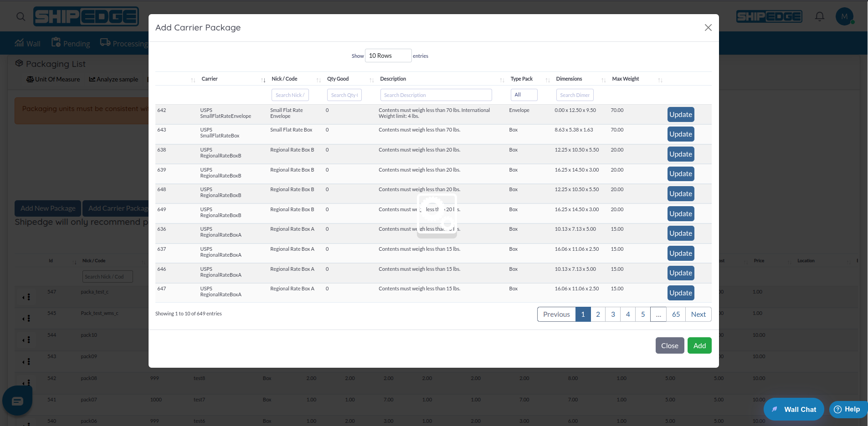Image resolution: width=868 pixels, height=426 pixels.
Task: Click the M user avatar icon
Action: tap(844, 16)
